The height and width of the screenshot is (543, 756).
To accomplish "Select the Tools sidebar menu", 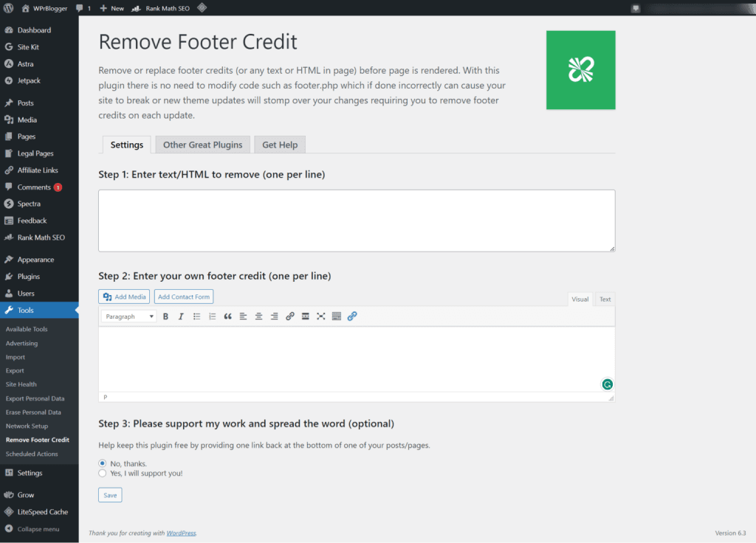I will [x=39, y=311].
